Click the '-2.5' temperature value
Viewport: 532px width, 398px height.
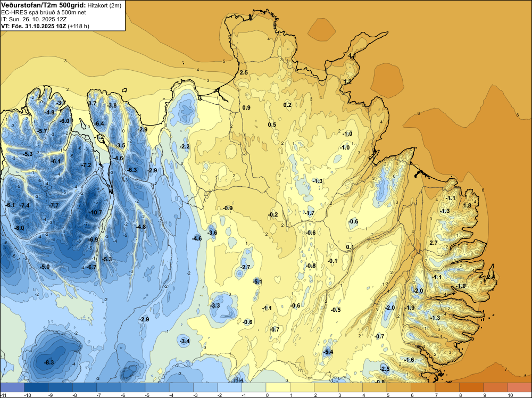pyautogui.click(x=385, y=369)
